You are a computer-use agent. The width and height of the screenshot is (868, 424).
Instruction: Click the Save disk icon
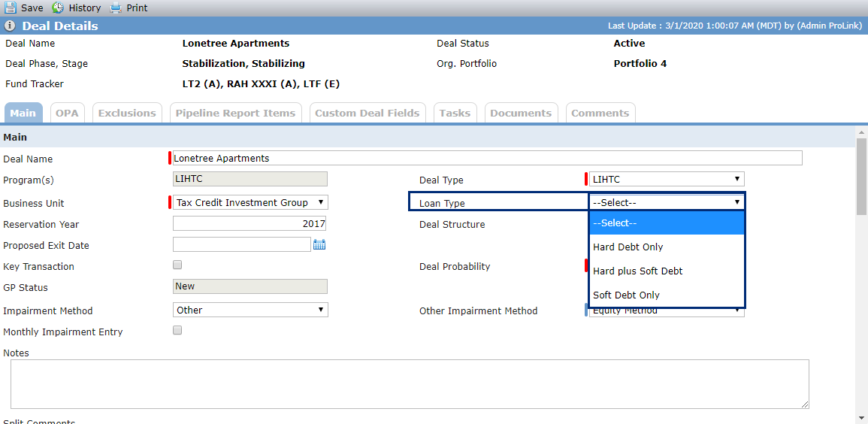tap(11, 8)
